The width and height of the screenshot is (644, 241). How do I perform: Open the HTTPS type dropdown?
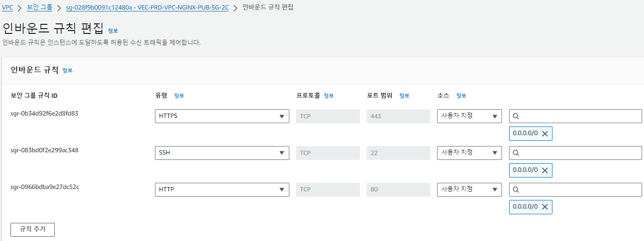[x=222, y=116]
